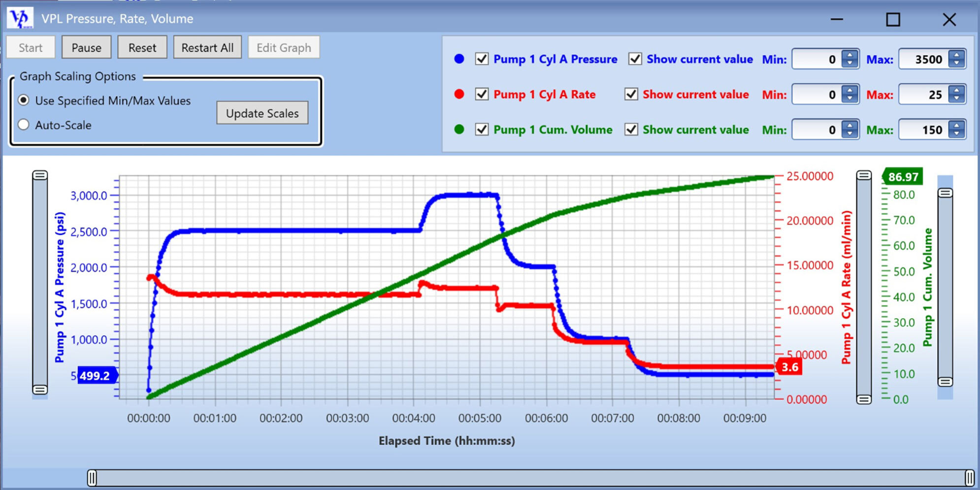The image size is (980, 490).
Task: Toggle Show current value for Pressure
Action: tap(635, 59)
